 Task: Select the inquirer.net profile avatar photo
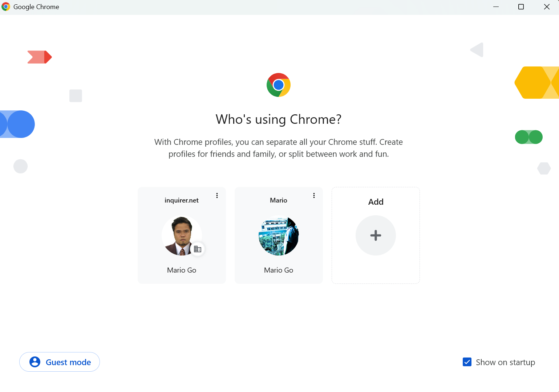click(181, 235)
